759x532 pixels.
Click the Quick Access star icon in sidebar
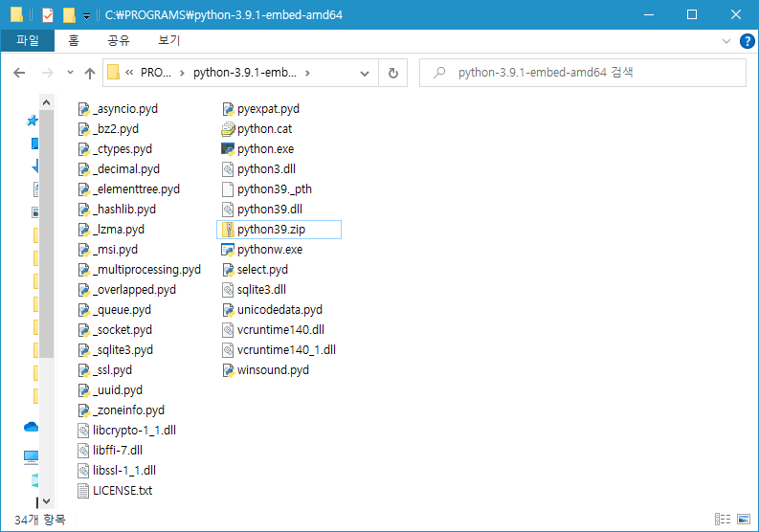32,121
